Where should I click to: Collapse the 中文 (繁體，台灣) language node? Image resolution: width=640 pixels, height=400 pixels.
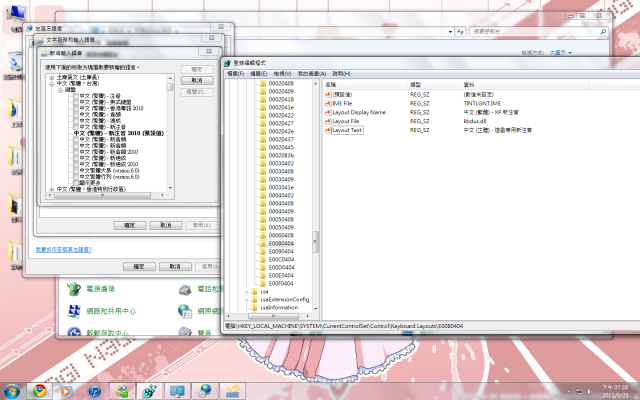point(52,83)
